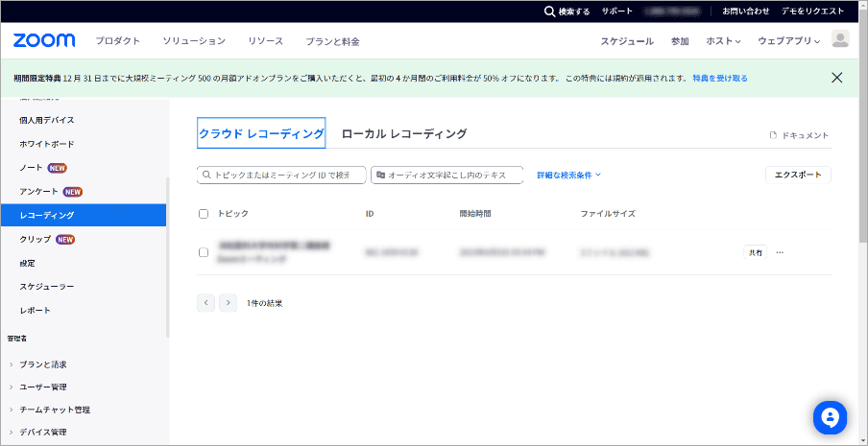Expand 詳細な検索条件 advanced search options

tap(568, 176)
